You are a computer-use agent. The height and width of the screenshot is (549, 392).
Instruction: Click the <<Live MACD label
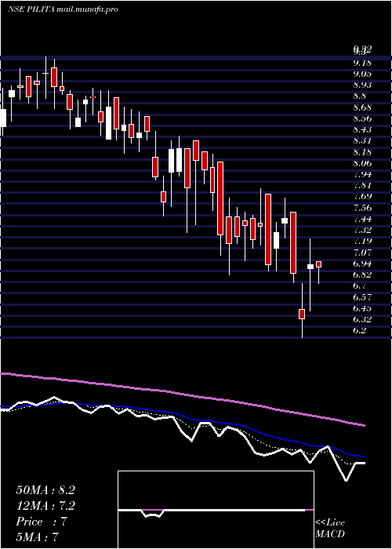330,529
